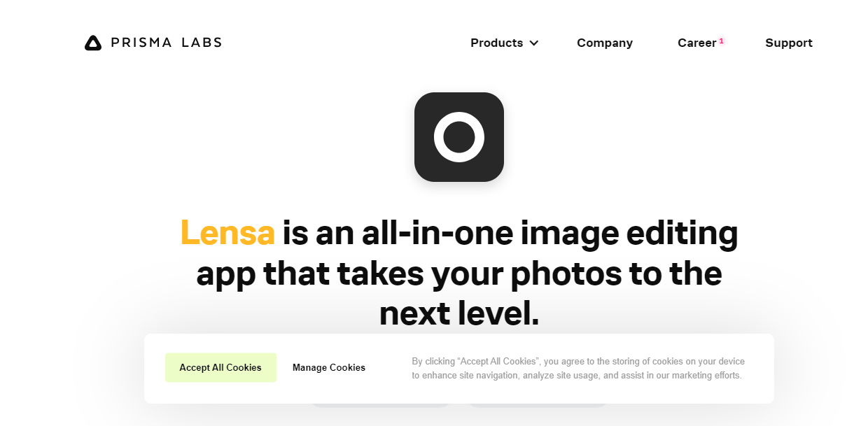Click the left button hidden under cookie banner
Viewport: 868px width, 426px height.
pos(380,404)
